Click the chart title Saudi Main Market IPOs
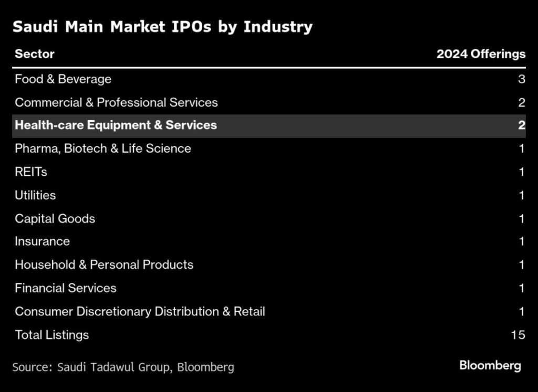Viewport: 538px width, 392px height. pos(162,27)
